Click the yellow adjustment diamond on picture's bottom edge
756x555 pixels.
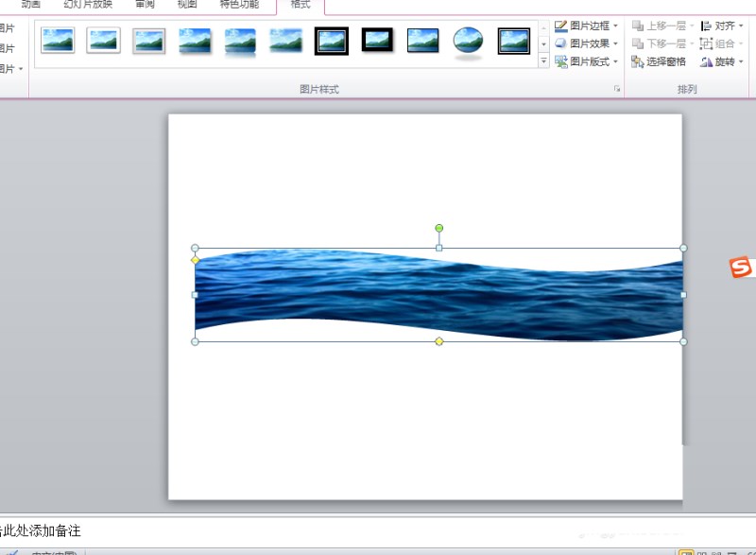pyautogui.click(x=438, y=341)
